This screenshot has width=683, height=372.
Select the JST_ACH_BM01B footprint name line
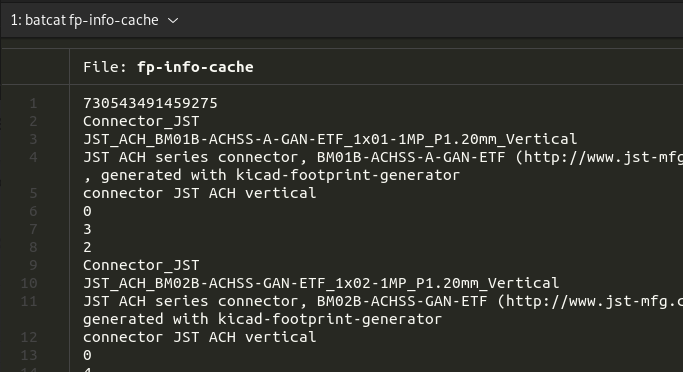click(330, 139)
